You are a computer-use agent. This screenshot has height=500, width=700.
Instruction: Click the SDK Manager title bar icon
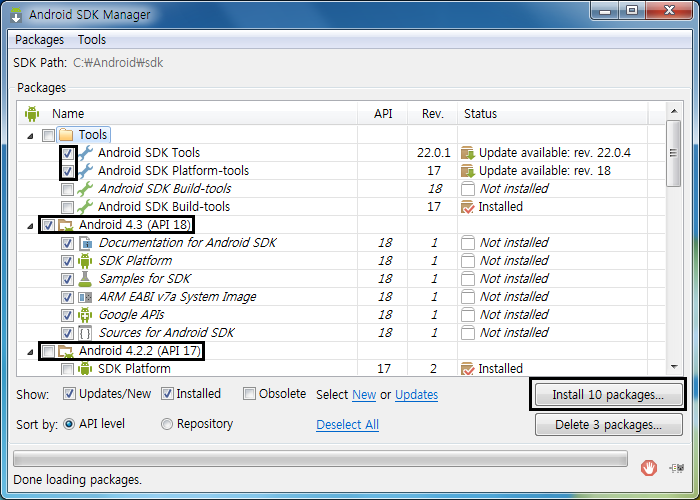17,14
